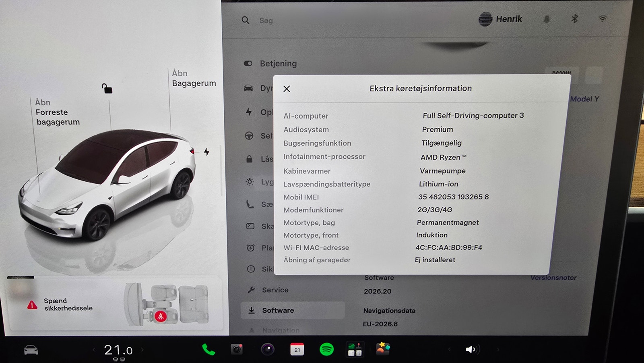
Task: Tap the lightning bolt charging menu icon
Action: (x=249, y=112)
